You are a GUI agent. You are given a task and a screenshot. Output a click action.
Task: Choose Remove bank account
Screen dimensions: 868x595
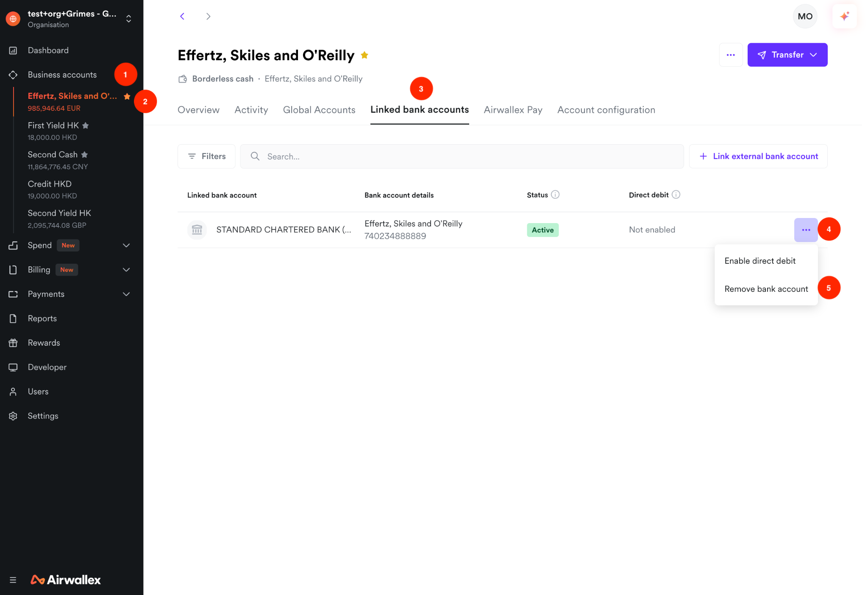[766, 289]
